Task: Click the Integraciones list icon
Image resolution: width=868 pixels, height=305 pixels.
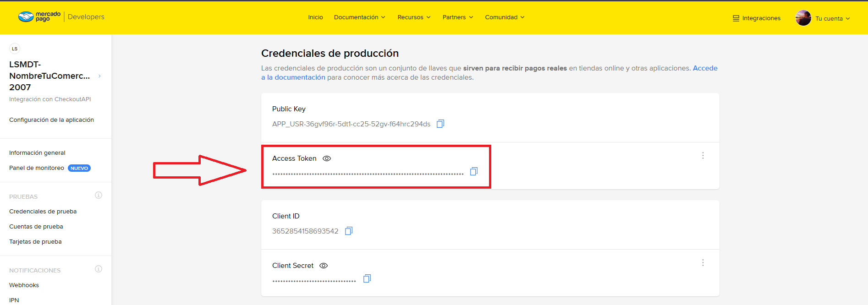Action: 736,18
